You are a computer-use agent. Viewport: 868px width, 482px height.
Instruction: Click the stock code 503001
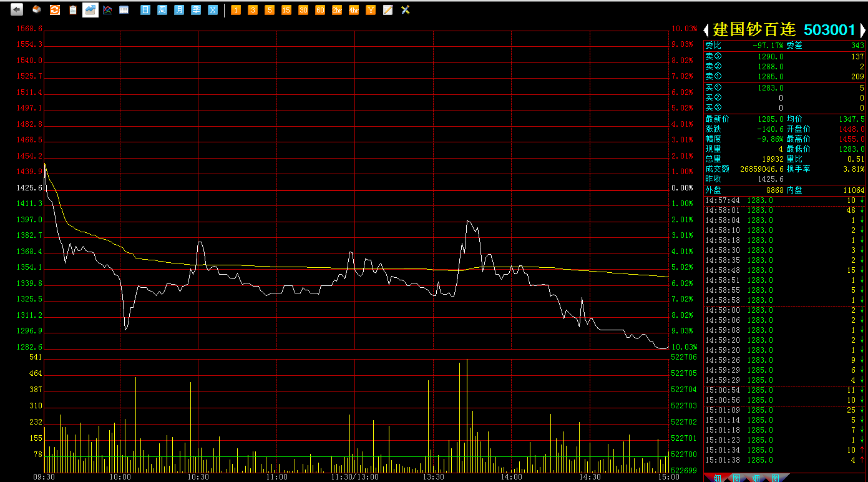(829, 29)
